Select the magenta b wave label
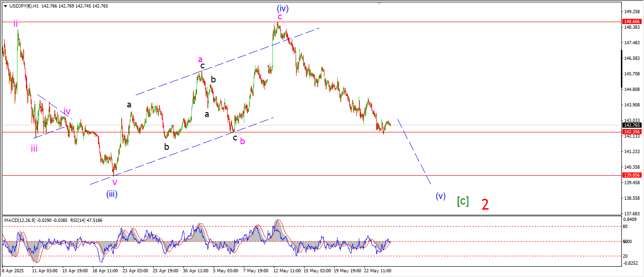The image size is (644, 277). (242, 141)
